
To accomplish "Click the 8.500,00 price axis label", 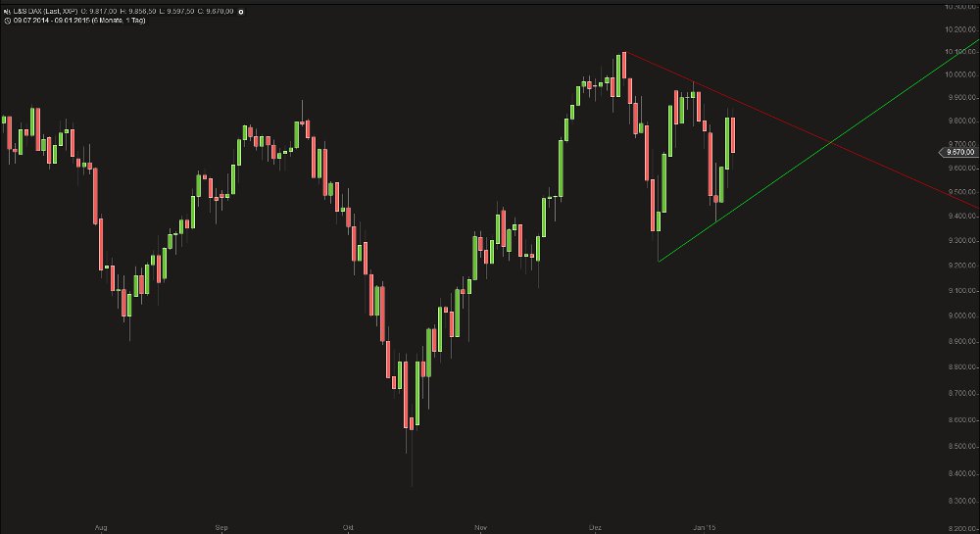I will [x=960, y=448].
